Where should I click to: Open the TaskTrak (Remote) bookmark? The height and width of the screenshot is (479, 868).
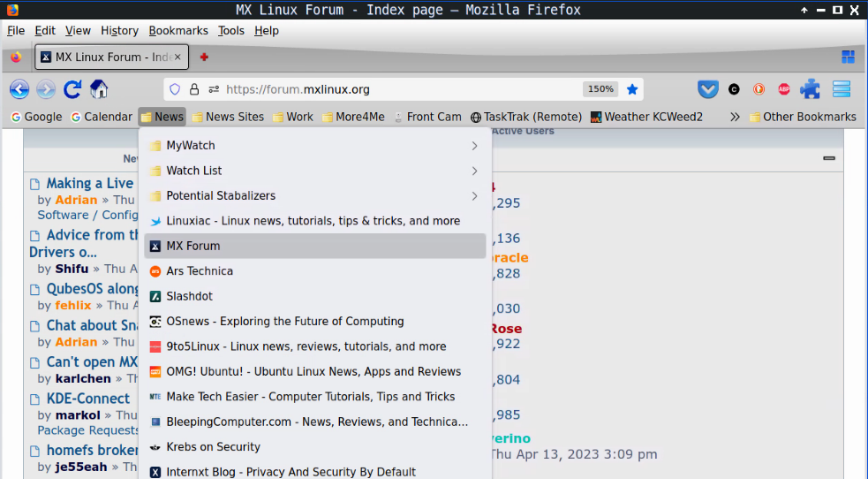point(526,117)
